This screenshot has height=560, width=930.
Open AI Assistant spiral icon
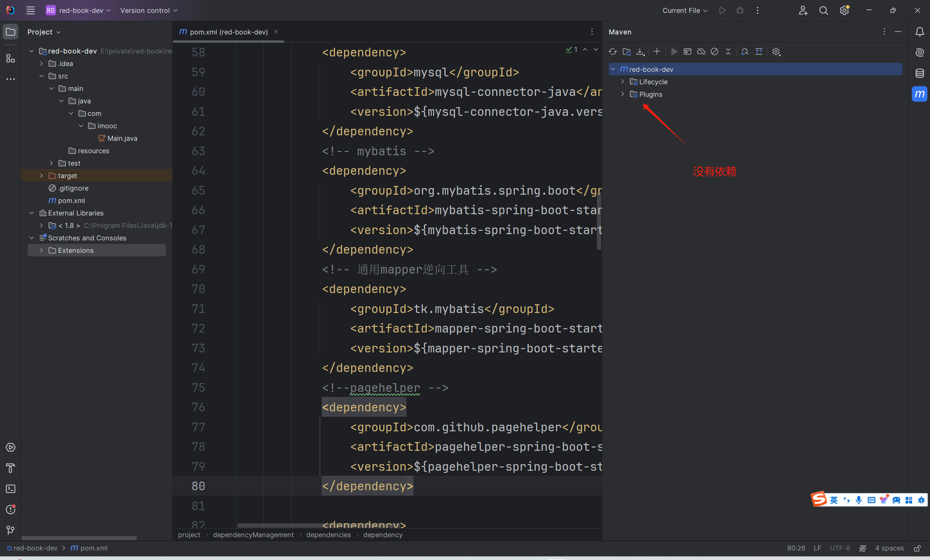[920, 52]
